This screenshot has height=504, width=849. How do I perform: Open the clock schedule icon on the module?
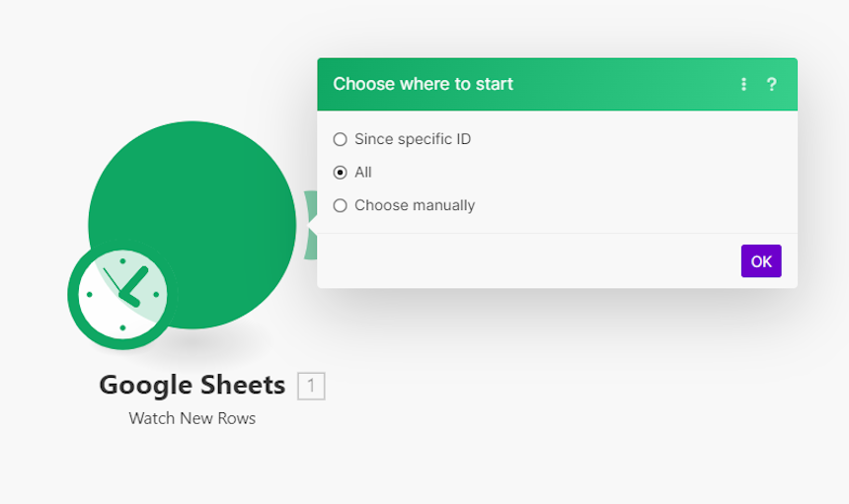tap(122, 295)
